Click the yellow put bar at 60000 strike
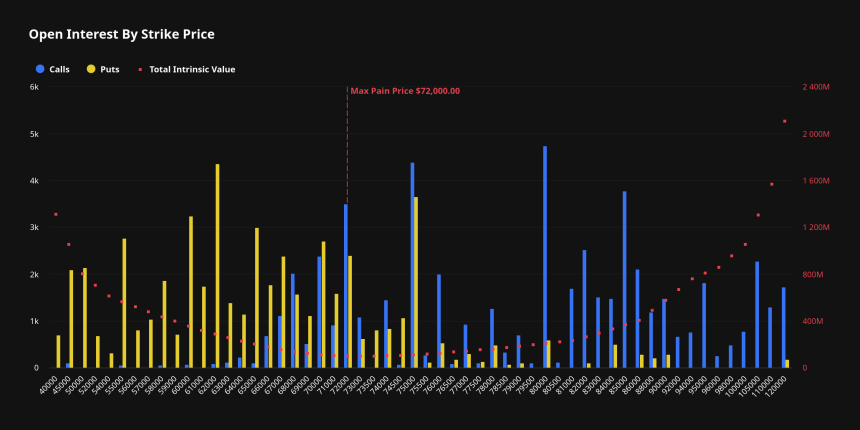 (191, 292)
